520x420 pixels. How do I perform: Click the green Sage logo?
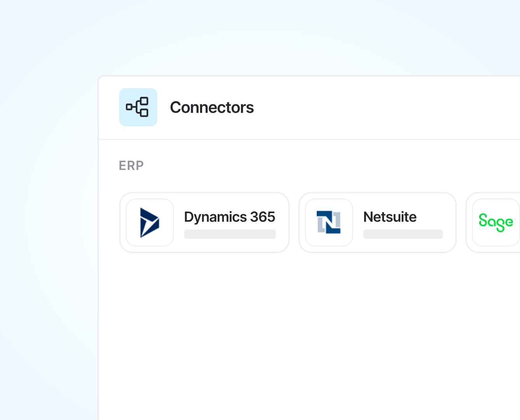[496, 222]
